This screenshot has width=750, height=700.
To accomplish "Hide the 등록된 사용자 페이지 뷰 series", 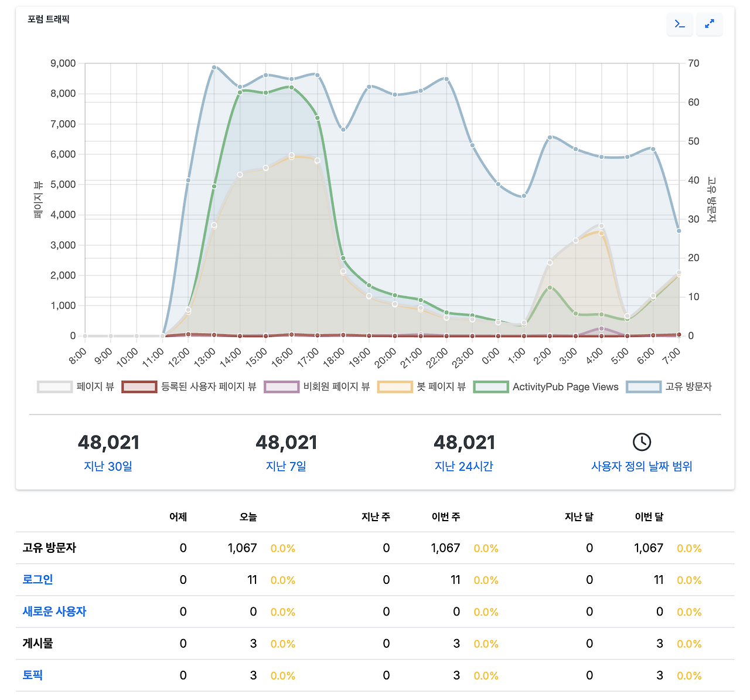I will click(189, 387).
